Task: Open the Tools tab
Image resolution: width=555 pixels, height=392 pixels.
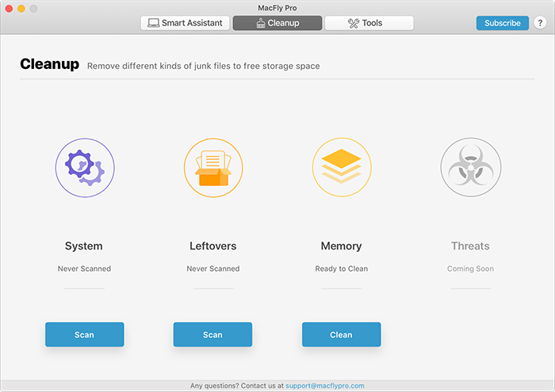Action: coord(369,23)
